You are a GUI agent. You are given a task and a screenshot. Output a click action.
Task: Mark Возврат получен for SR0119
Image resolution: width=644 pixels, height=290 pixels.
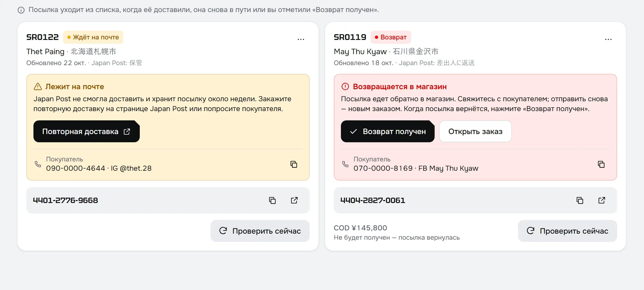(388, 131)
